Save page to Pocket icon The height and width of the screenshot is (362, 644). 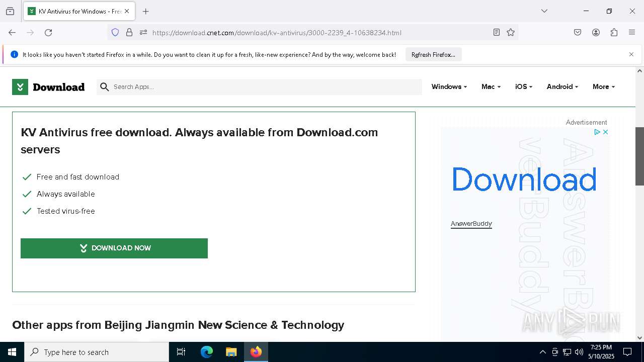coord(578,33)
